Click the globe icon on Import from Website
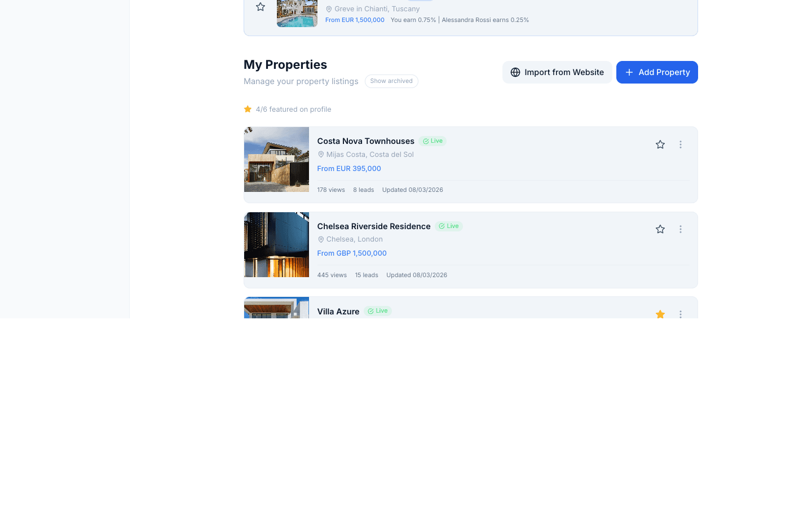 point(515,72)
